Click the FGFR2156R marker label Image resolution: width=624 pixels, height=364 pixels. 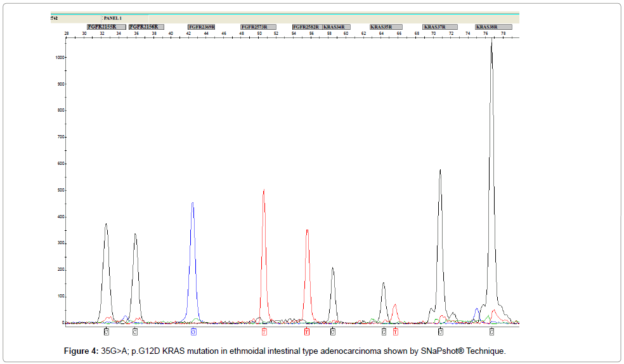click(146, 27)
